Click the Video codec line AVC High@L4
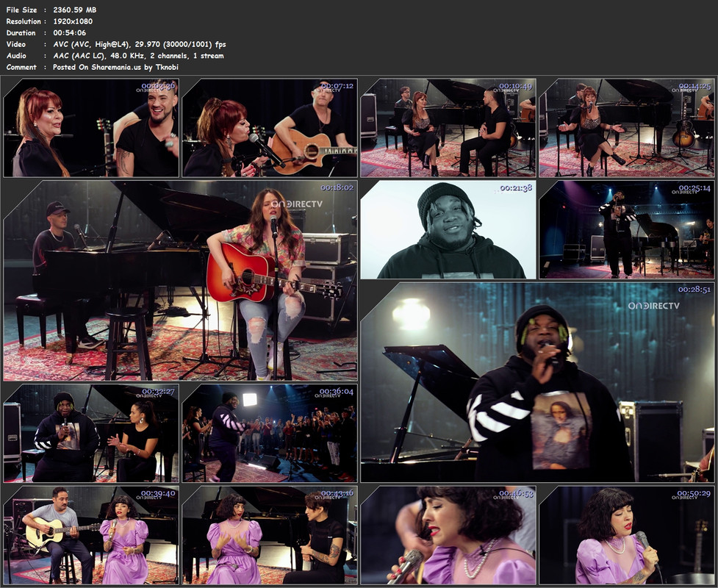Screen dimensions: 718x588 coord(140,44)
